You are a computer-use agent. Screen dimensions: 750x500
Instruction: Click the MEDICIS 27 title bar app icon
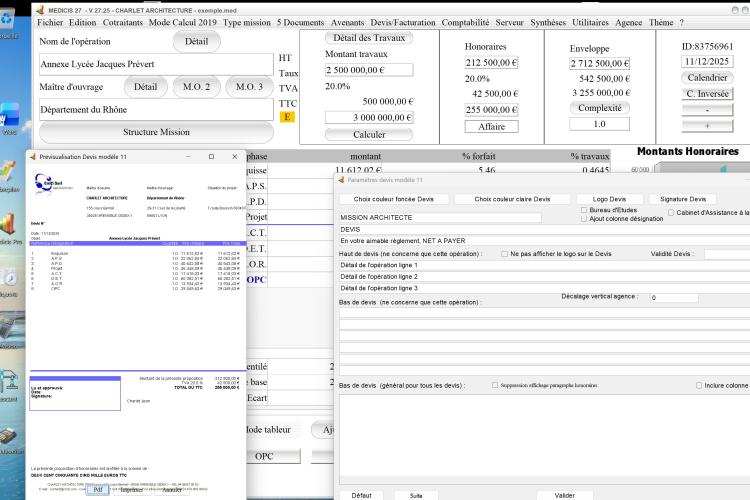40,10
